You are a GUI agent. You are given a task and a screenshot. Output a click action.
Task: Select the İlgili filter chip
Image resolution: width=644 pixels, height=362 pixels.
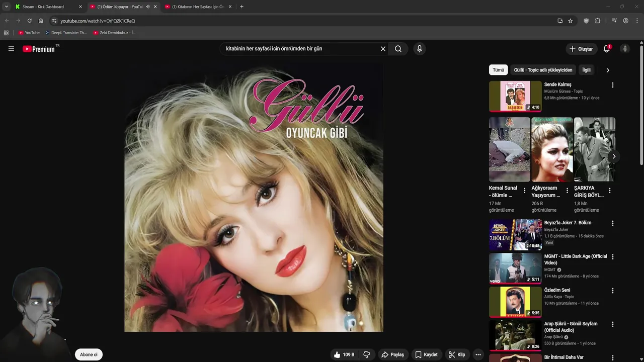586,70
